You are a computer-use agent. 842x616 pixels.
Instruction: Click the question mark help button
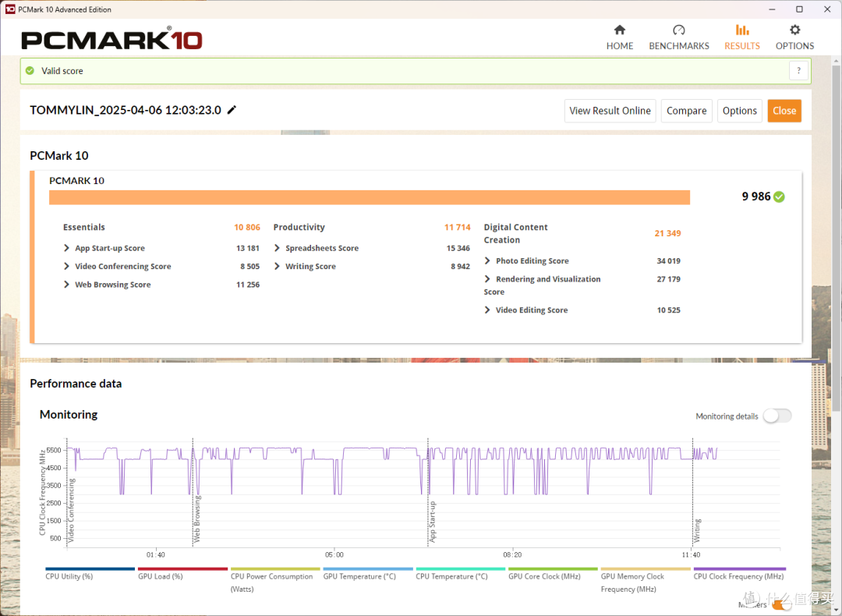(798, 71)
